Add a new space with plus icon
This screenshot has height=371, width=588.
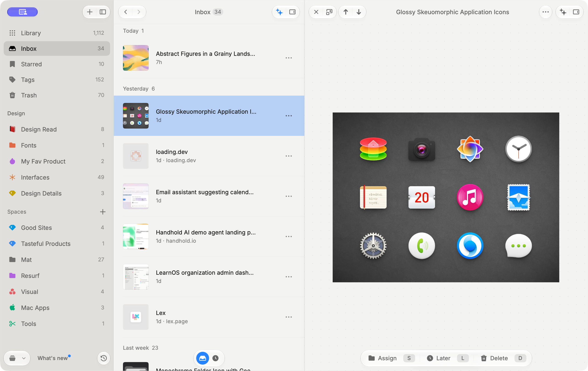(x=103, y=212)
